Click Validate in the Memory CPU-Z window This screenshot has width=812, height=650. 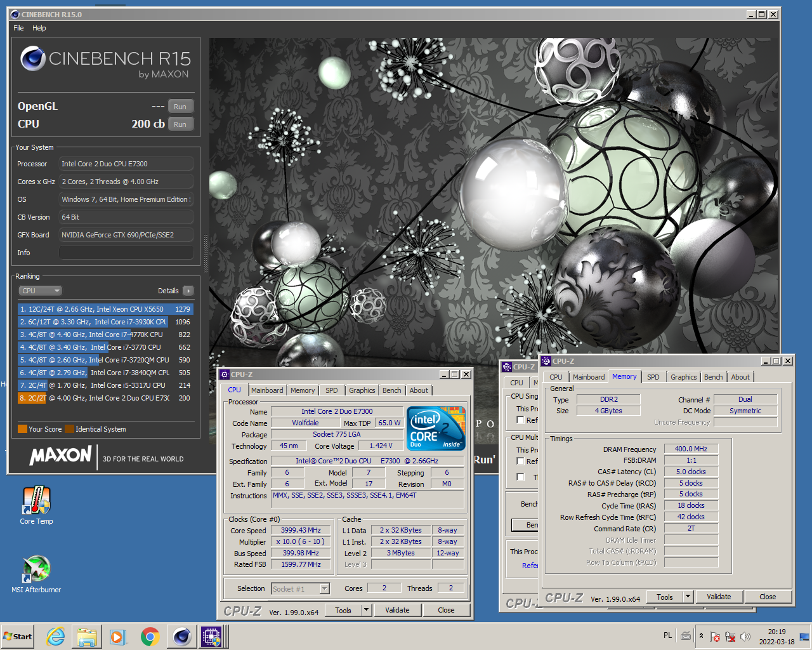click(x=719, y=597)
